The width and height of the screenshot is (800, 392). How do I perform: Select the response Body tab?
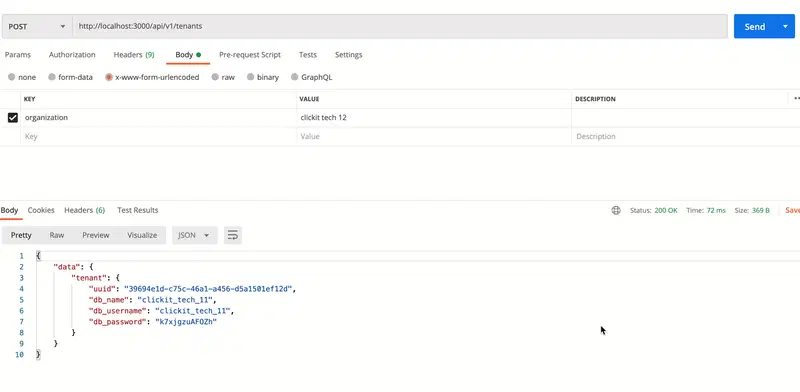point(9,210)
